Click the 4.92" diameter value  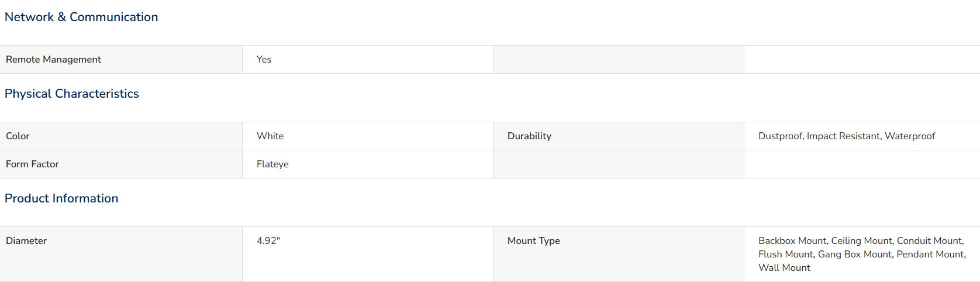pyautogui.click(x=268, y=241)
